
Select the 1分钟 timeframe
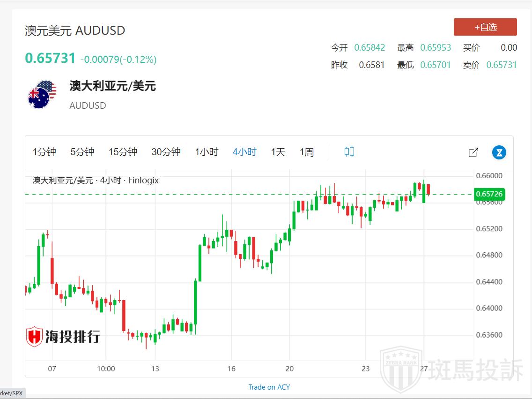point(44,152)
